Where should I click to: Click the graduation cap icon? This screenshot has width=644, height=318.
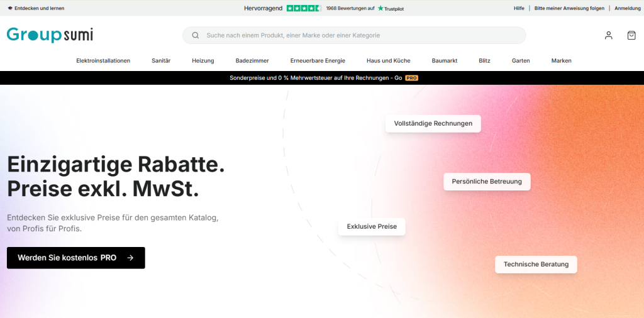[9, 8]
